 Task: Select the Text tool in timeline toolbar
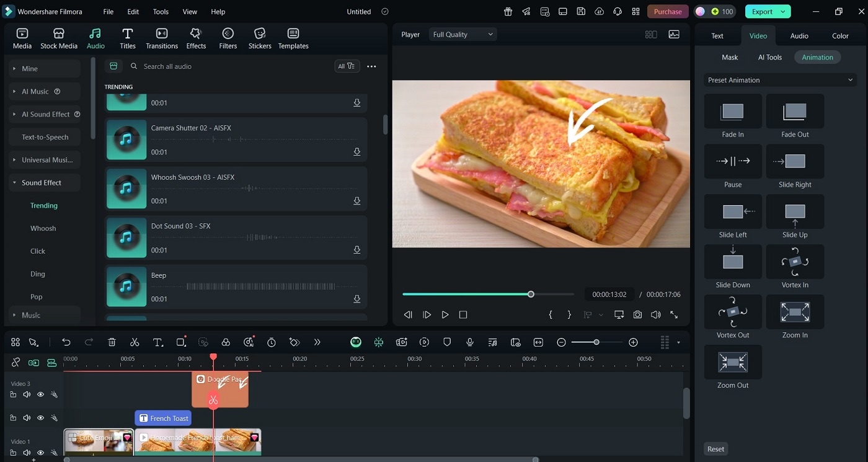[x=157, y=342]
